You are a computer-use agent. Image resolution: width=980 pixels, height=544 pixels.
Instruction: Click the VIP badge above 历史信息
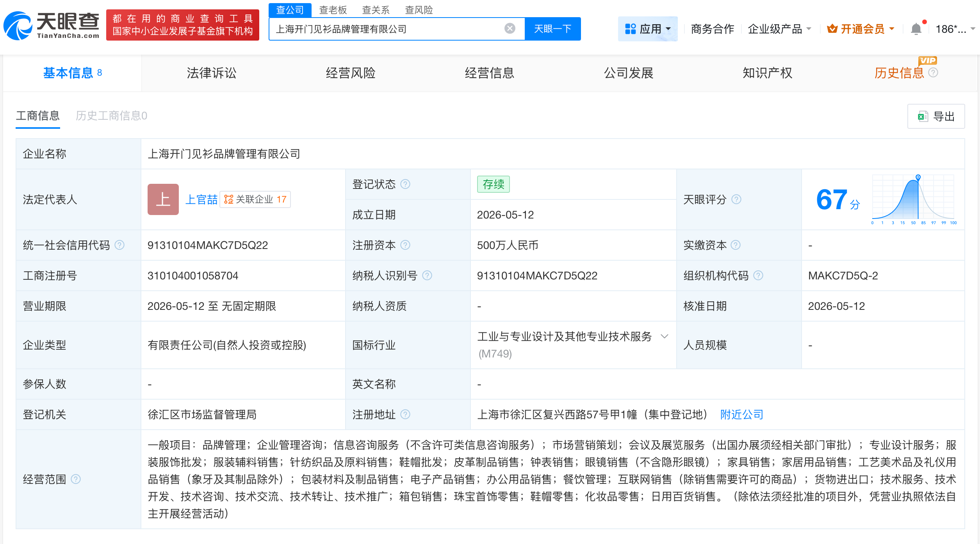pos(927,60)
